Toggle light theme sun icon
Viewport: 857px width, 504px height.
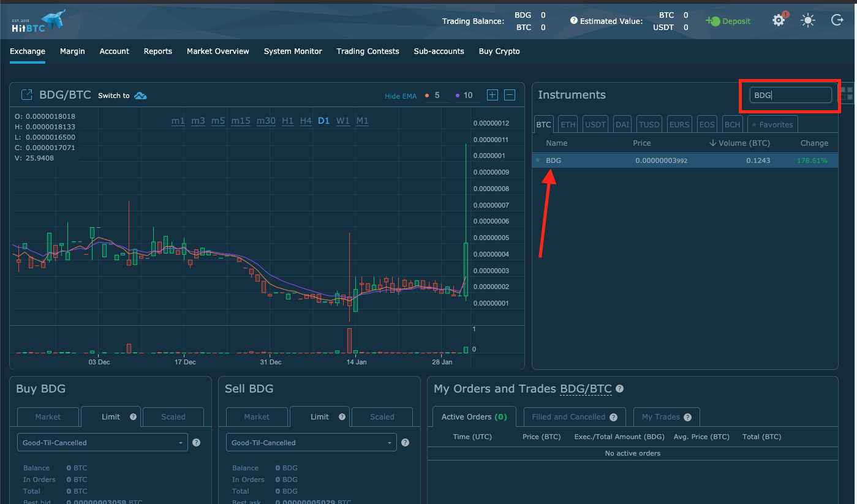coord(808,21)
